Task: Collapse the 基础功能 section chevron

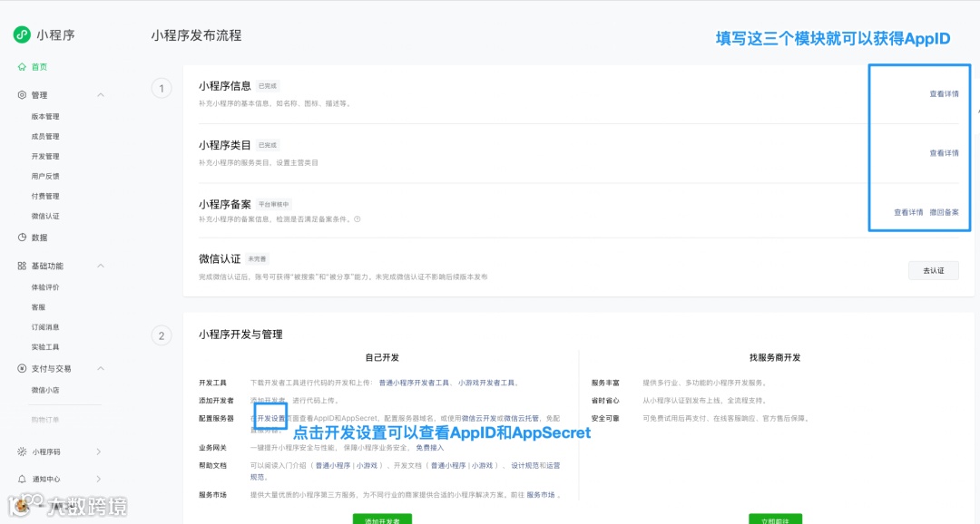Action: [x=101, y=266]
